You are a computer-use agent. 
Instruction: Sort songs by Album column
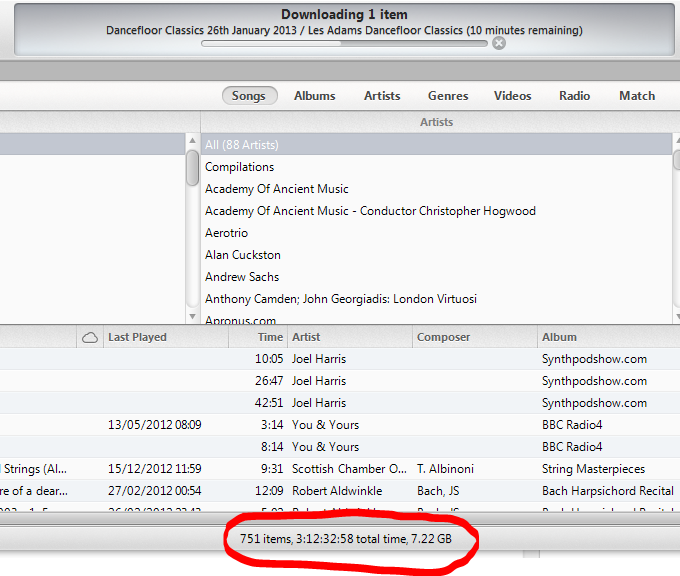609,337
